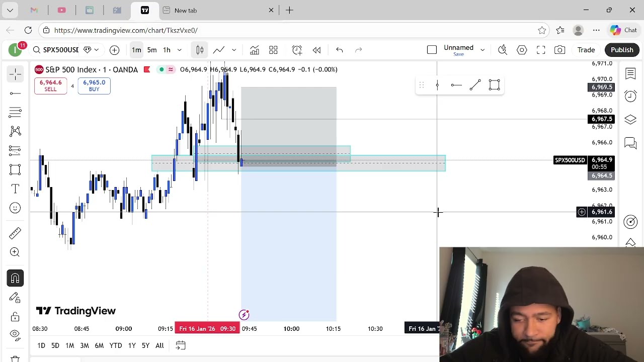This screenshot has height=362, width=644.
Task: Open the go to date calendar
Action: click(181, 345)
